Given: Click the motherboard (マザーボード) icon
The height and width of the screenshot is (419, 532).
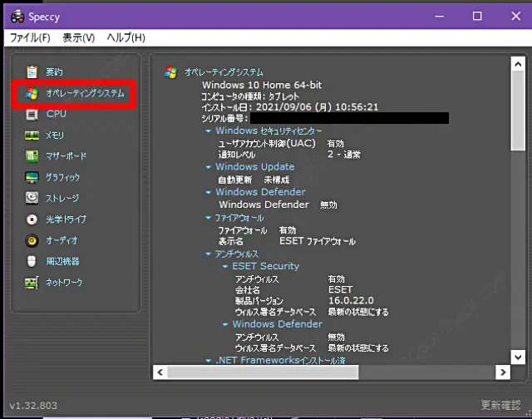Looking at the screenshot, I should pos(32,156).
